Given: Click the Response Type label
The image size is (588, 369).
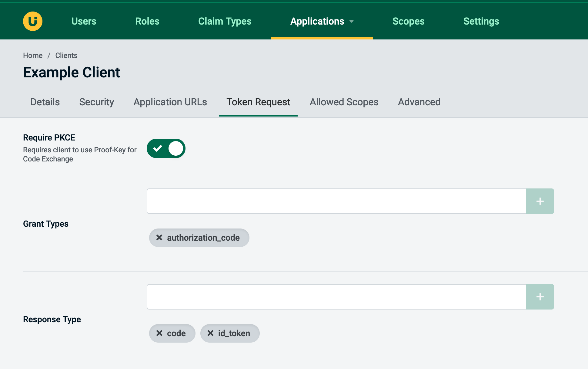Looking at the screenshot, I should (x=52, y=319).
